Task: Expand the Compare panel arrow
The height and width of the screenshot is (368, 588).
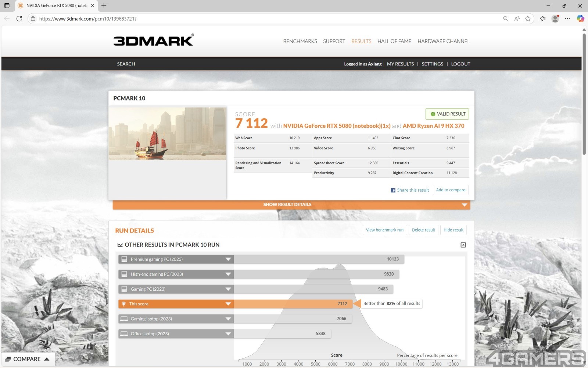Action: click(47, 359)
